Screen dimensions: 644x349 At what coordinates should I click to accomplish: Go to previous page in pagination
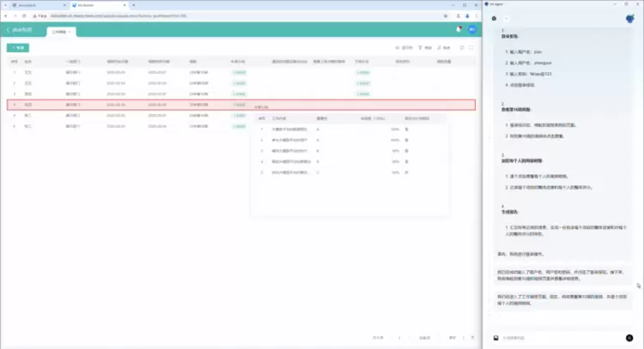(398, 338)
